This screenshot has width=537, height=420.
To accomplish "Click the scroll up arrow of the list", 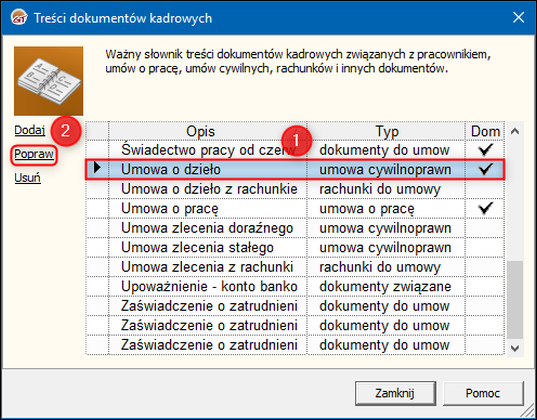I will [x=515, y=131].
